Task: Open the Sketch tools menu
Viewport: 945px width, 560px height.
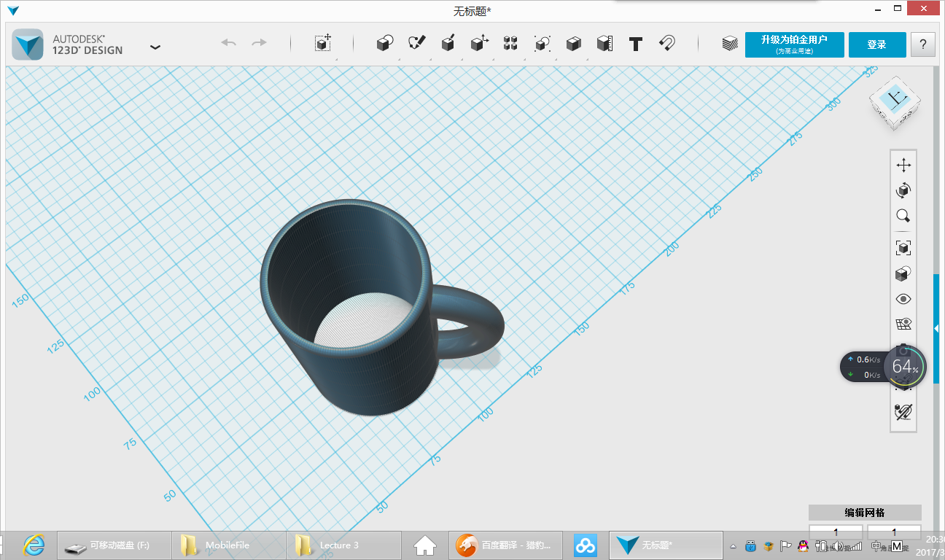Action: point(416,44)
